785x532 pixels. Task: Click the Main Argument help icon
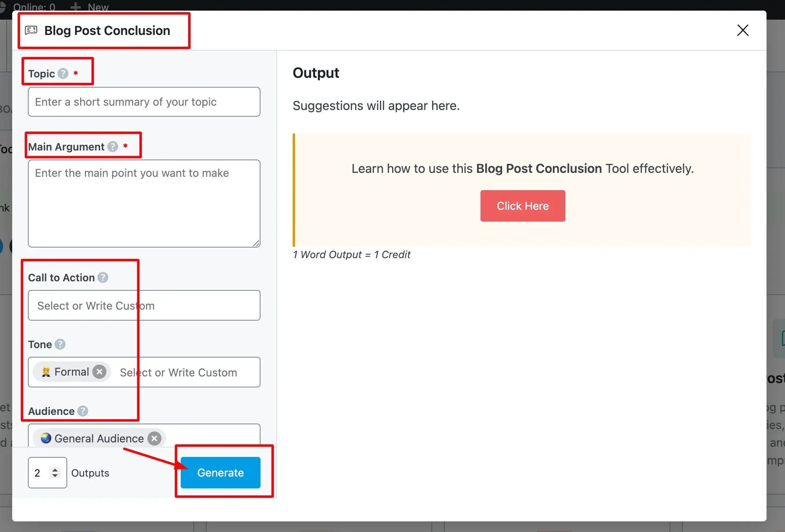tap(113, 147)
